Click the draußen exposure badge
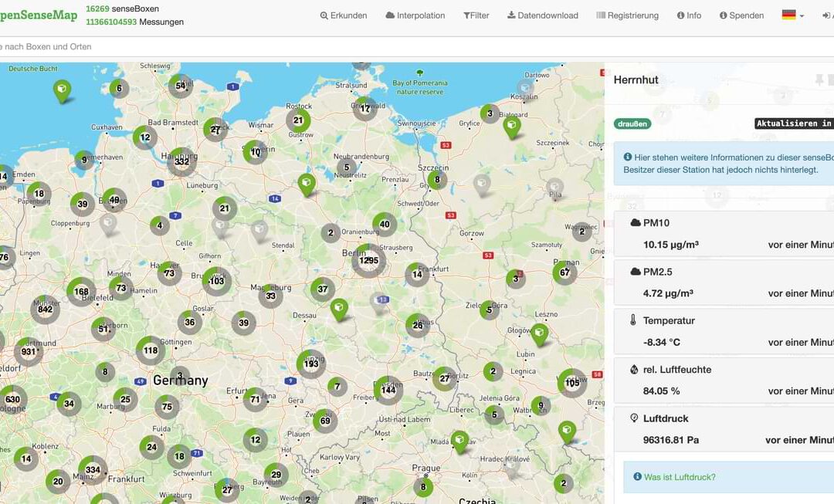 (632, 123)
